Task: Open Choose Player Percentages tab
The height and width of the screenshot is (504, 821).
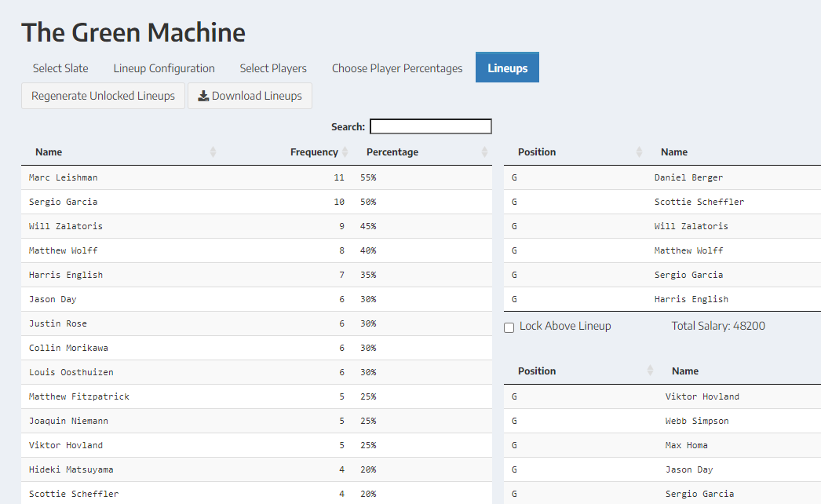Action: click(397, 68)
